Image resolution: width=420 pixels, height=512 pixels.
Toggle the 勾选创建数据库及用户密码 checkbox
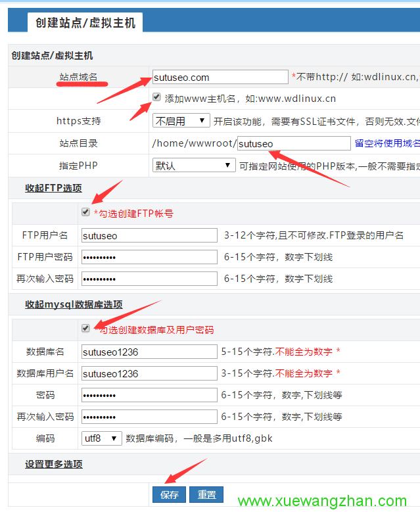[x=85, y=329]
